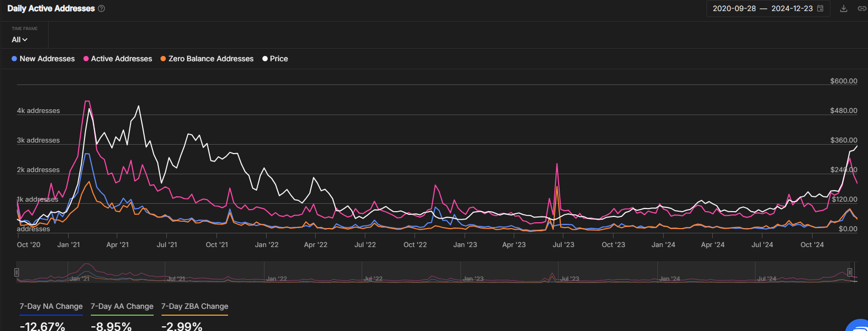The width and height of the screenshot is (868, 331).
Task: Click the 4k addresses axis label
Action: pos(39,110)
